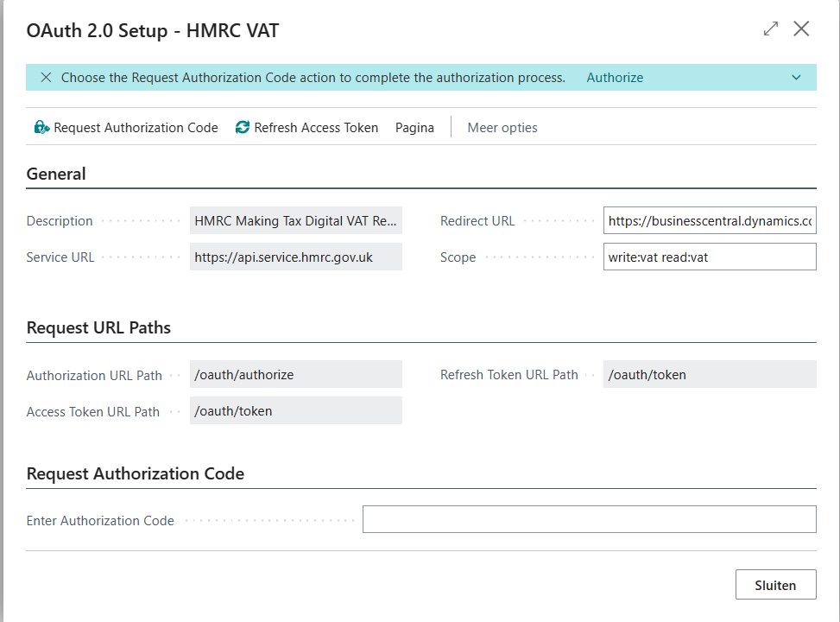Image resolution: width=840 pixels, height=622 pixels.
Task: Click the Redirect URL input field
Action: tap(710, 220)
